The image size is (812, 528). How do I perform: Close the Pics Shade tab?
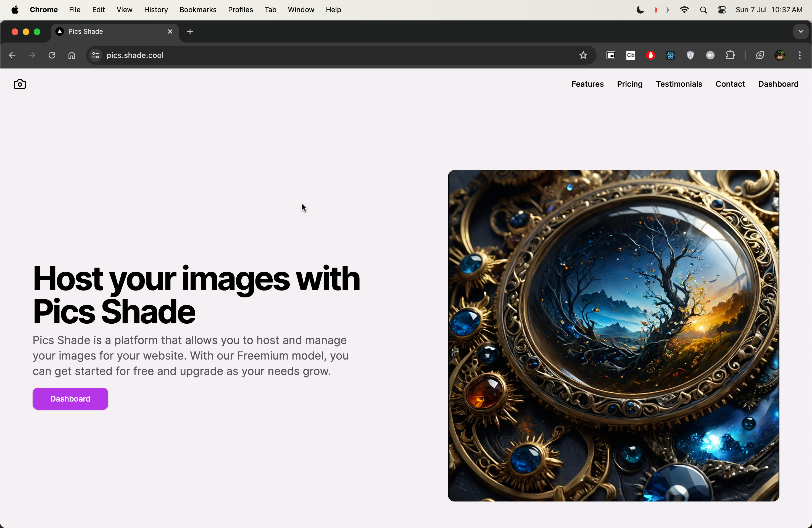170,32
